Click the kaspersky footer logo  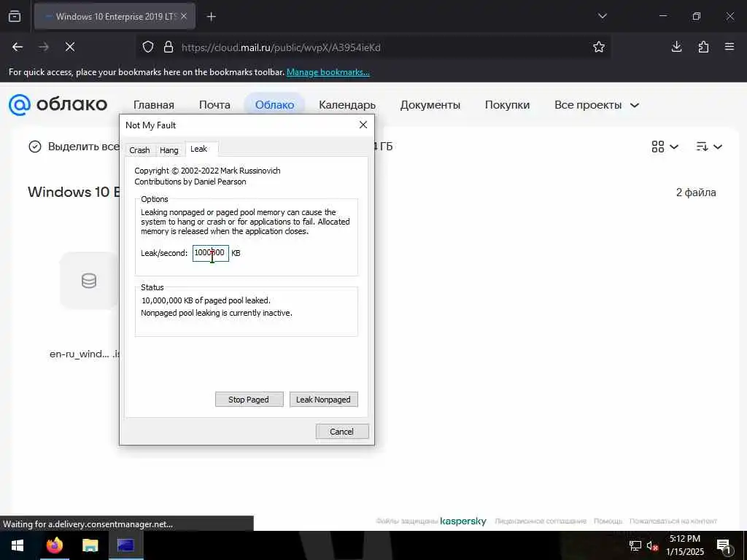[x=463, y=521]
